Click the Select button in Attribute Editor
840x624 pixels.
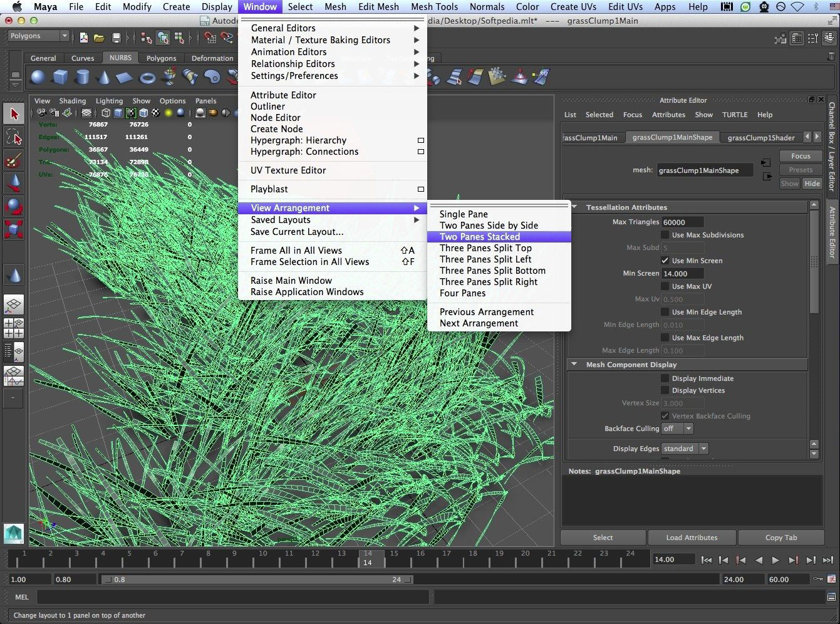point(603,538)
